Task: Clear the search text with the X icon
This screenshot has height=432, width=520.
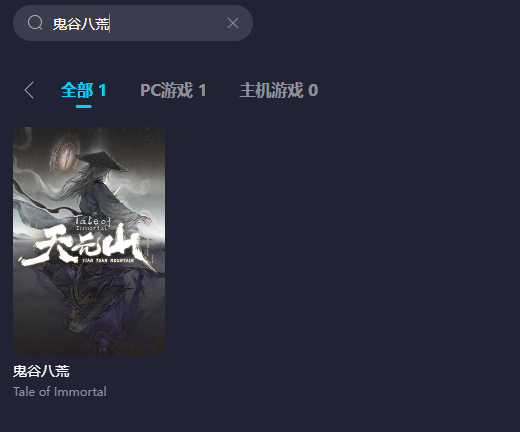Action: [x=233, y=23]
